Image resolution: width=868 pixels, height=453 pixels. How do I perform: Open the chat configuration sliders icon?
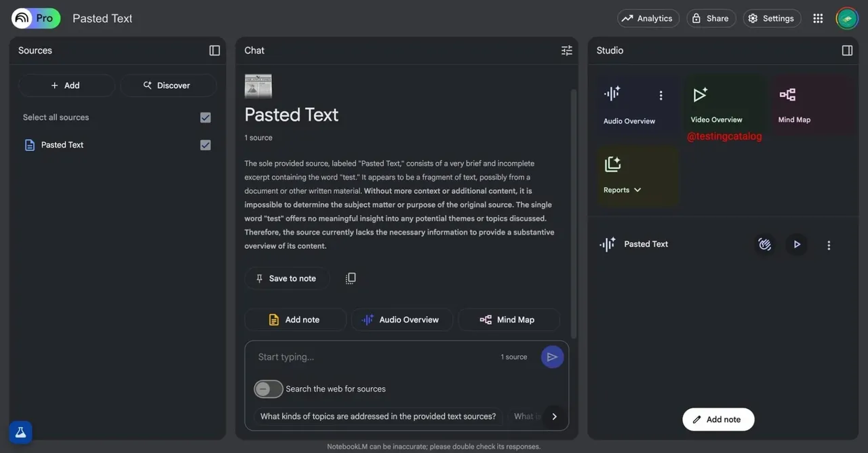tap(566, 50)
